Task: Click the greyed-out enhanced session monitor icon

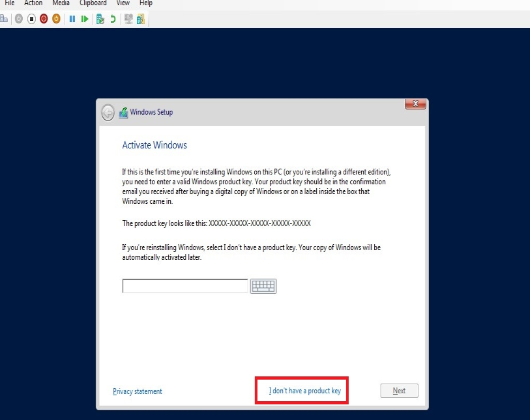Action: (128, 19)
